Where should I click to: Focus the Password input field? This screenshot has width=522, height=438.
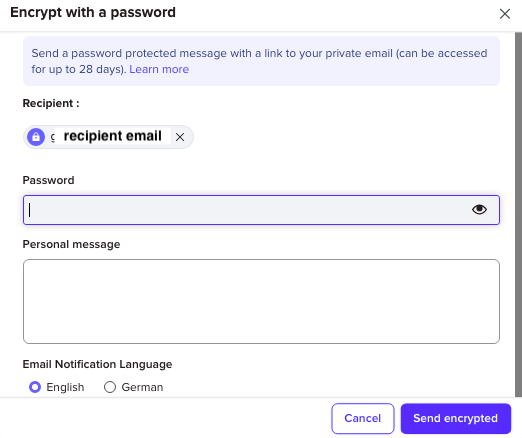pyautogui.click(x=261, y=210)
